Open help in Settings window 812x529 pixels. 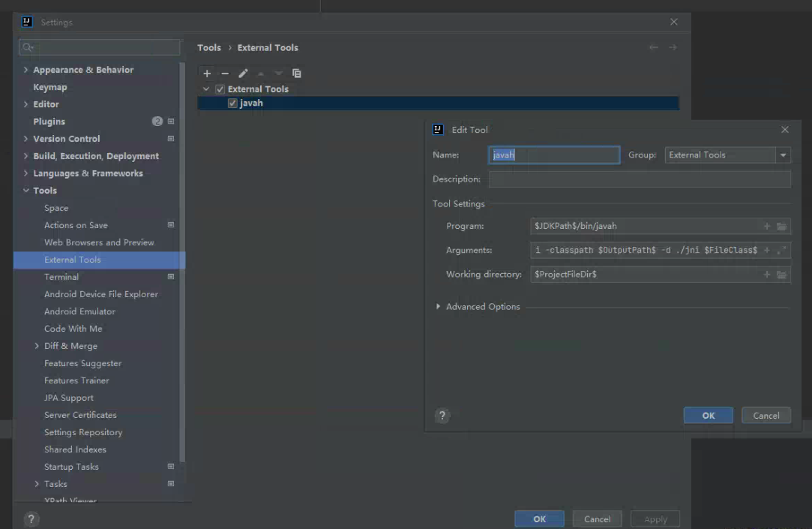[31, 518]
